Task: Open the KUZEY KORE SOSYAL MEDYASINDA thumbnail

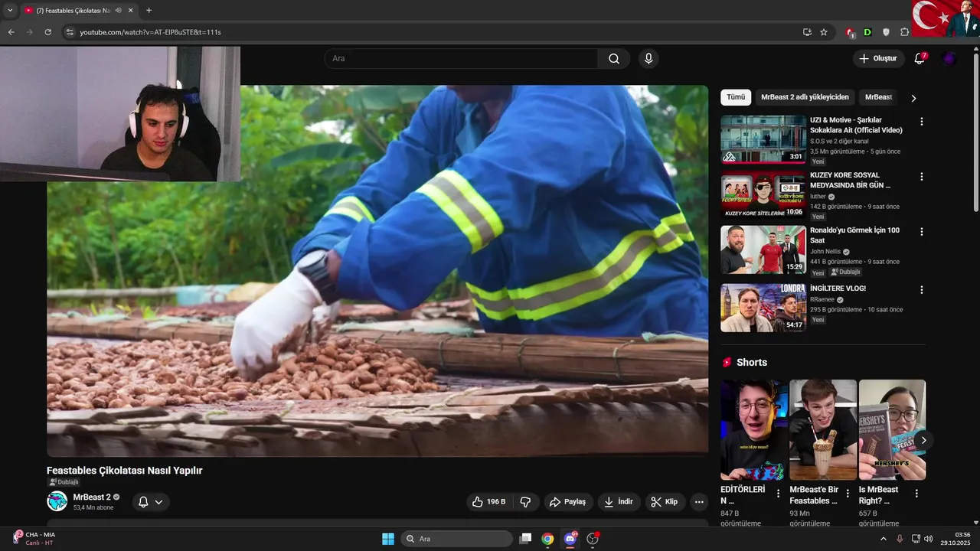Action: click(763, 194)
